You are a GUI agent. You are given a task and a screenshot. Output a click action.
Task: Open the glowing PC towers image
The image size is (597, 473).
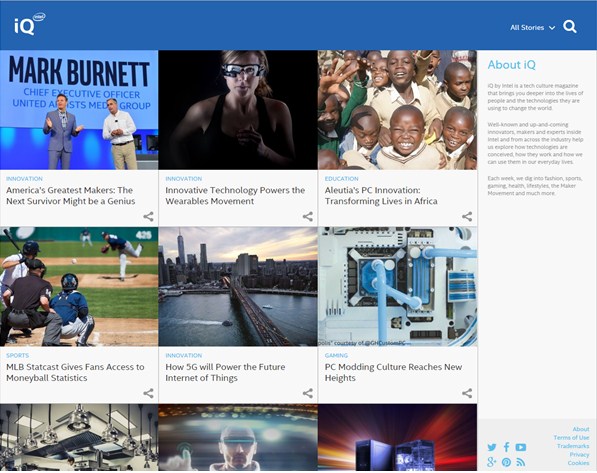tap(397, 438)
